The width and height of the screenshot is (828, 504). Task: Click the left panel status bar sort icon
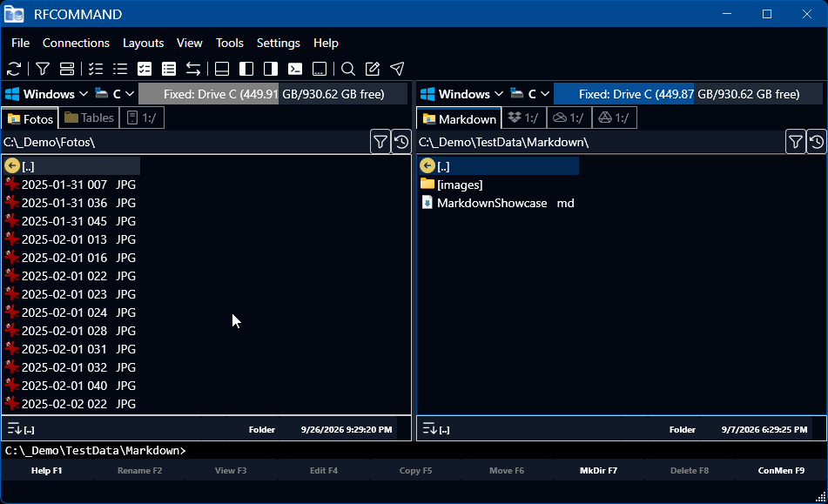pos(14,428)
